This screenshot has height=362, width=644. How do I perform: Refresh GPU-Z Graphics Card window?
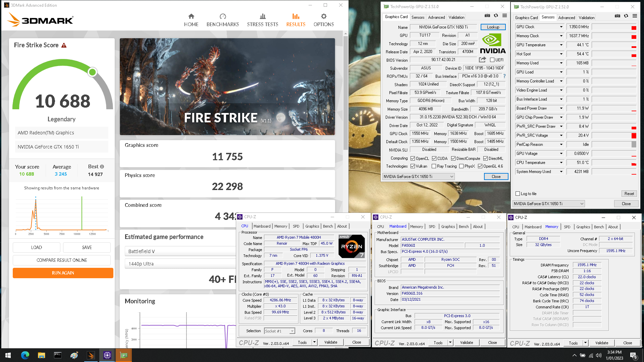[x=496, y=16]
